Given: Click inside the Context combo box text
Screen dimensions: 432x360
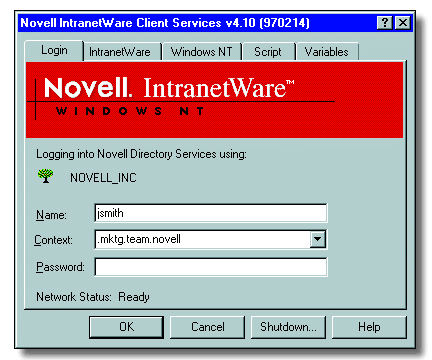Looking at the screenshot, I should click(x=203, y=239).
